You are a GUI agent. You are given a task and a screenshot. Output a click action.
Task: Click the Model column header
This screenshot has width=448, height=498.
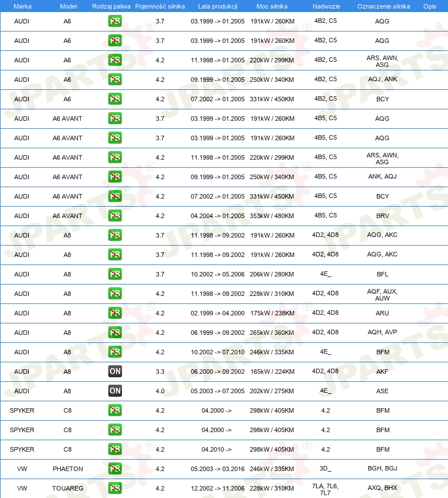pos(68,6)
